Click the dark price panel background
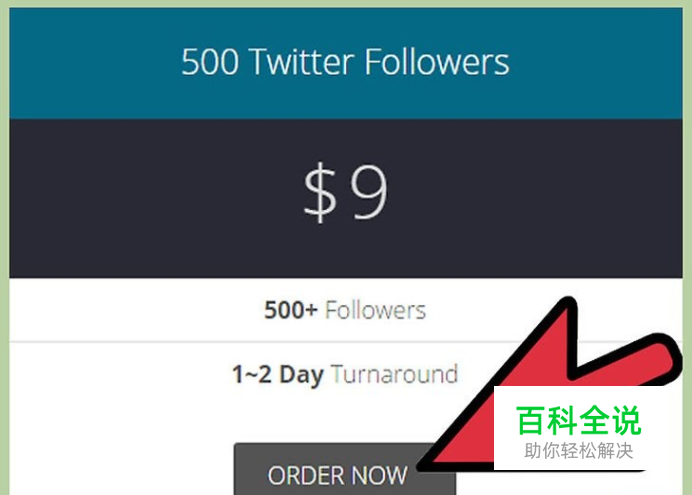Image resolution: width=692 pixels, height=495 pixels. click(x=132, y=199)
